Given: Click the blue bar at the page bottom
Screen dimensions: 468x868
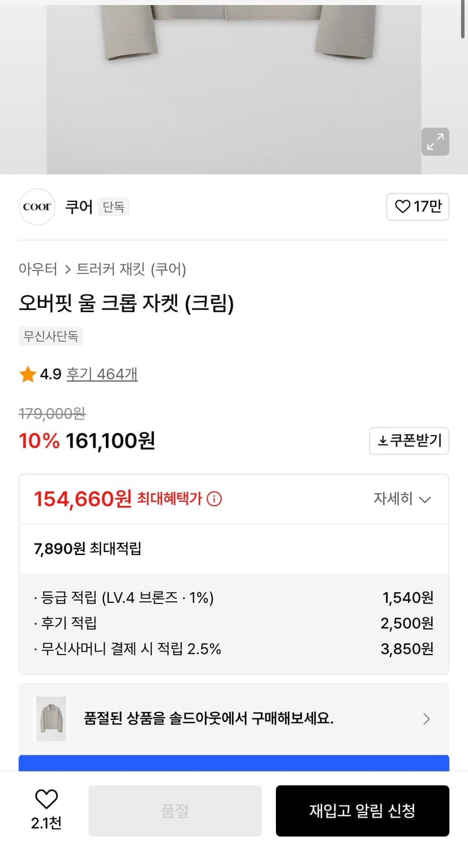Looking at the screenshot, I should coord(234,763).
